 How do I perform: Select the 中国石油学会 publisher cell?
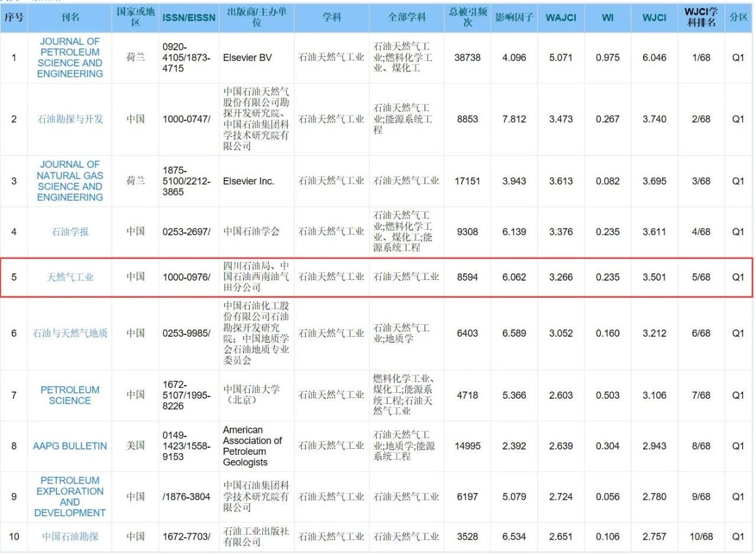pos(256,232)
